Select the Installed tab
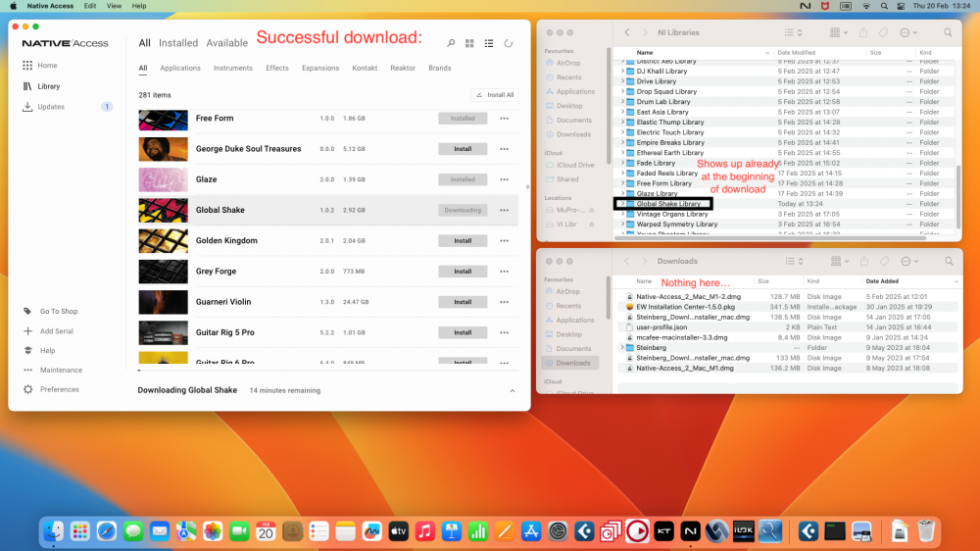 point(178,43)
